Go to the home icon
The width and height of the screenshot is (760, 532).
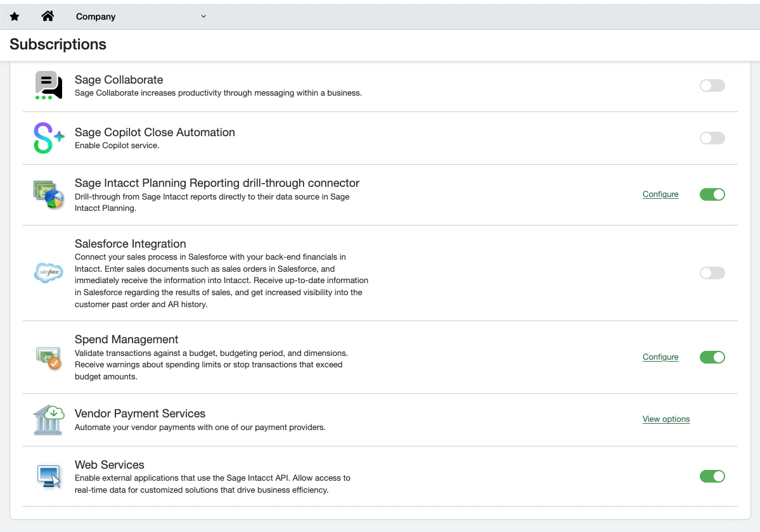click(48, 16)
